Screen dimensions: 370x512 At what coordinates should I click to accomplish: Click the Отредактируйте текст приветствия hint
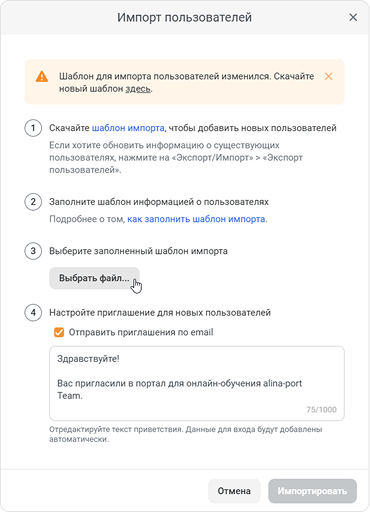click(x=186, y=434)
